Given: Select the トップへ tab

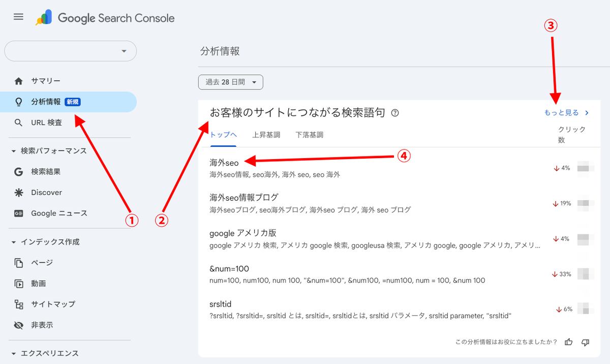Looking at the screenshot, I should click(224, 135).
